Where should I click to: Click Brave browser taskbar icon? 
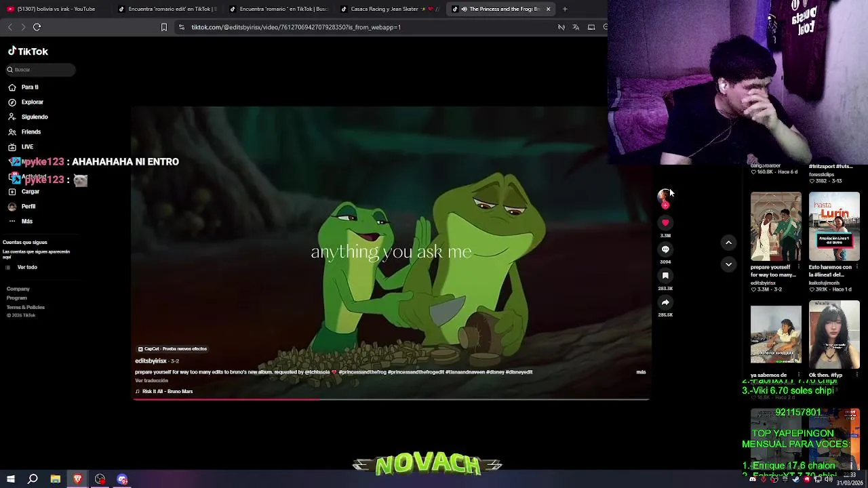78,479
